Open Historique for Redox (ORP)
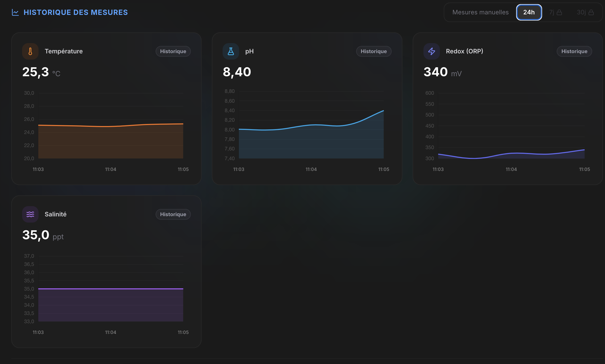This screenshot has height=364, width=605. pos(574,51)
